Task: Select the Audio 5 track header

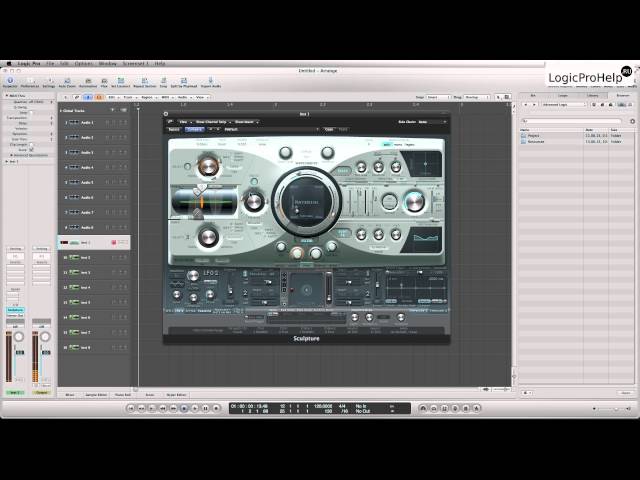Action: coord(94,182)
